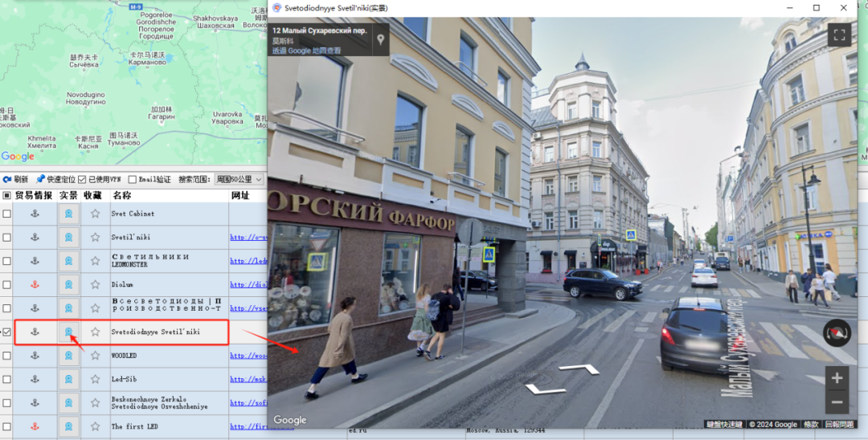Favorite the Svet Cabinet row star

[x=95, y=214]
